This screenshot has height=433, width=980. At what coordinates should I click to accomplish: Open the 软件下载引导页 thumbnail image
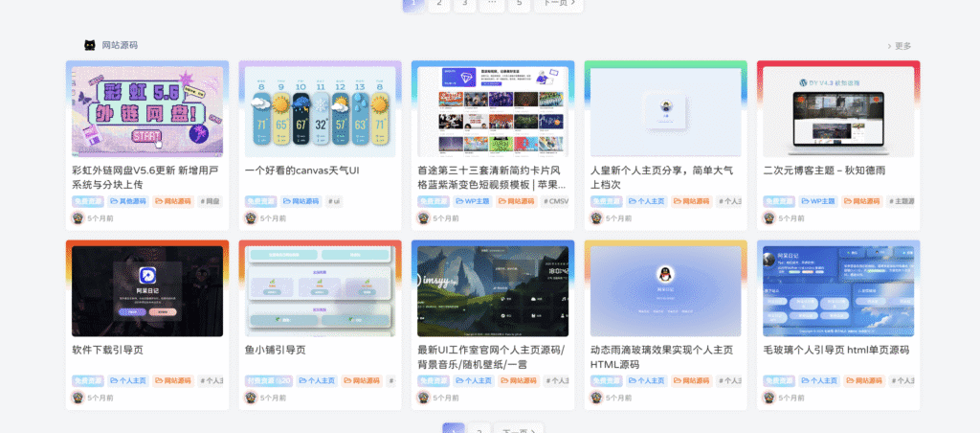point(147,291)
